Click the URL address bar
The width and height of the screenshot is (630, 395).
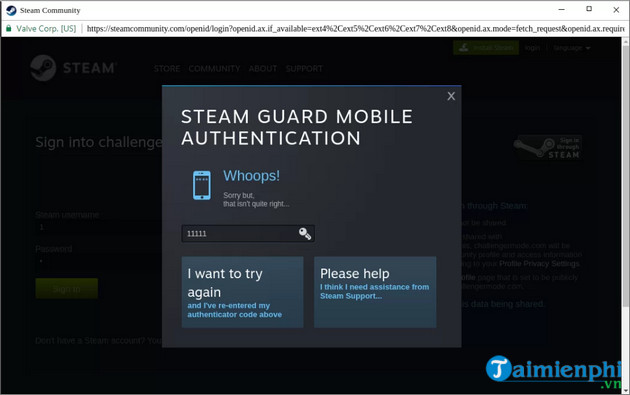(355, 29)
